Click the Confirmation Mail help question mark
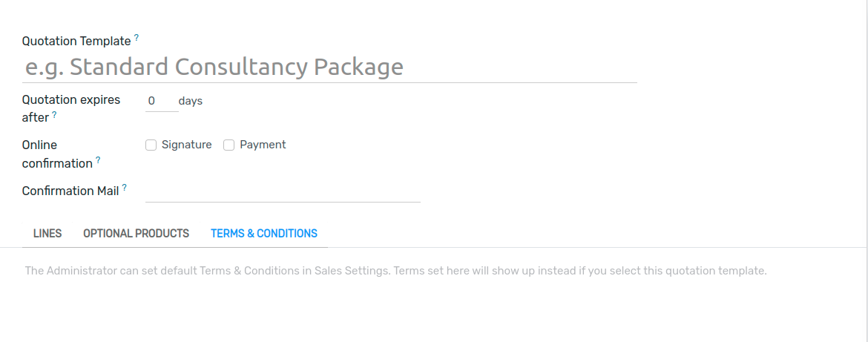 click(x=125, y=188)
